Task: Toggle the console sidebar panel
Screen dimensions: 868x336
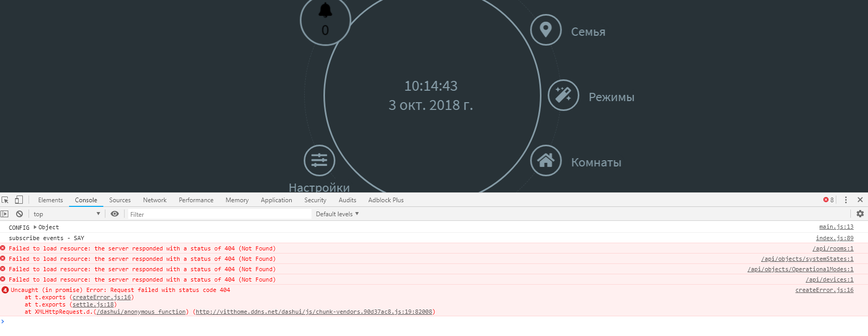Action: (x=5, y=214)
